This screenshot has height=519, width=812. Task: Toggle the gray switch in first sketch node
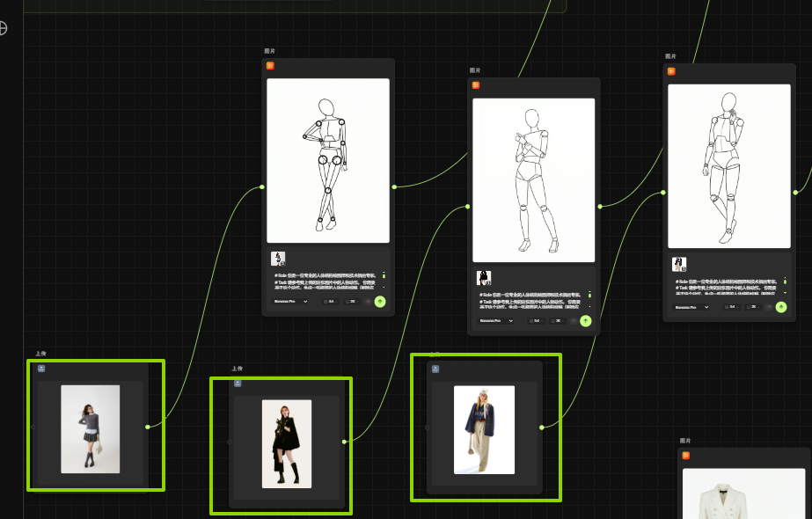[x=366, y=301]
